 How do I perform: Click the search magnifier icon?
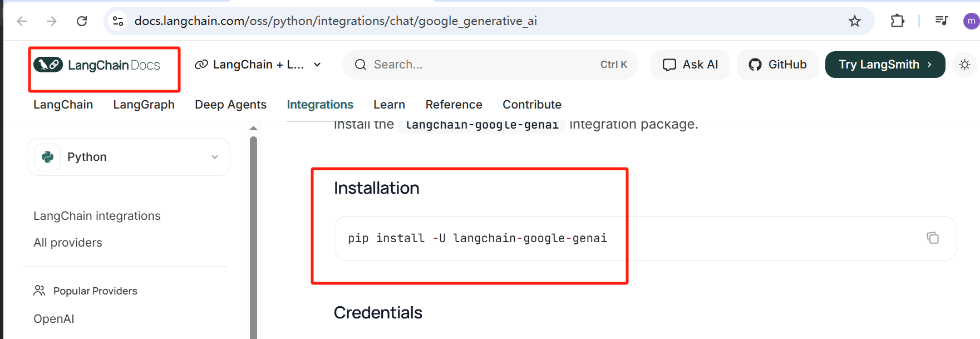pyautogui.click(x=361, y=65)
